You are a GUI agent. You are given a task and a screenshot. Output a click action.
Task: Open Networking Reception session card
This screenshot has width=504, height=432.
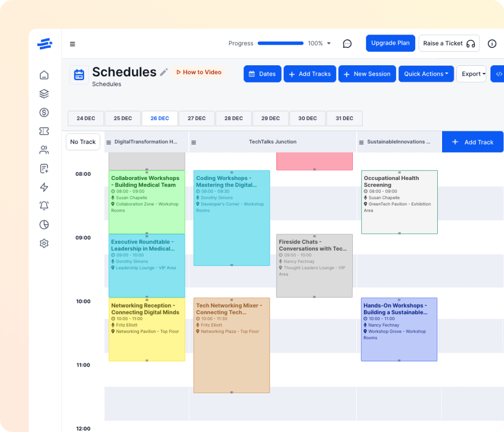(x=147, y=329)
